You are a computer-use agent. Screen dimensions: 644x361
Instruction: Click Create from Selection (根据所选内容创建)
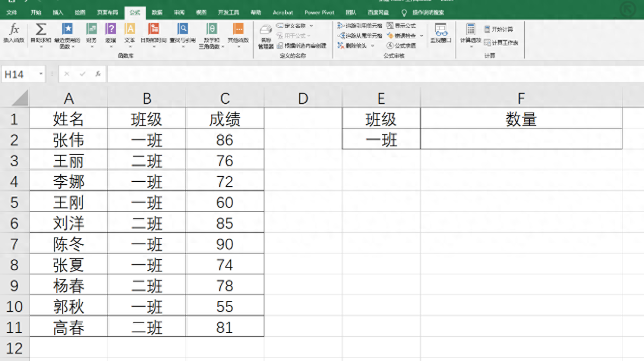point(302,46)
